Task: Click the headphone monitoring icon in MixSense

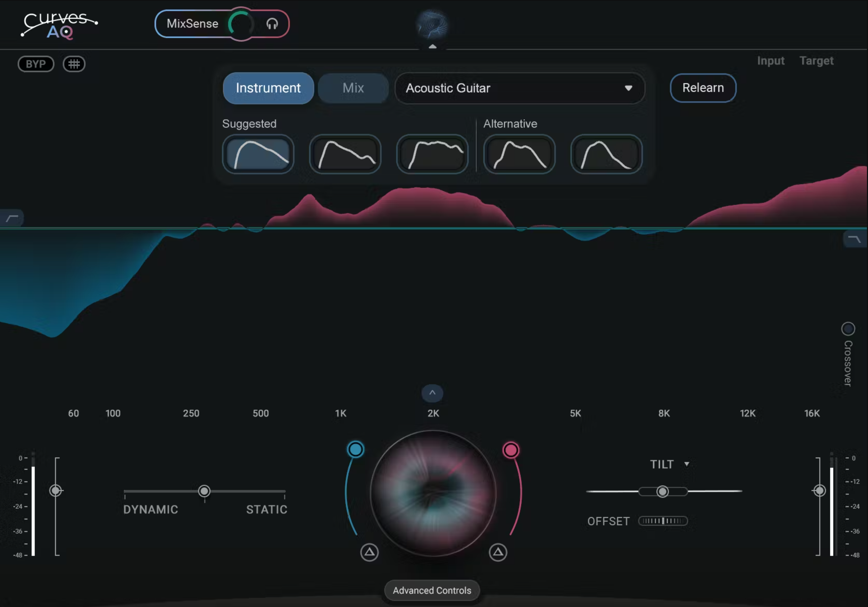Action: (x=272, y=24)
